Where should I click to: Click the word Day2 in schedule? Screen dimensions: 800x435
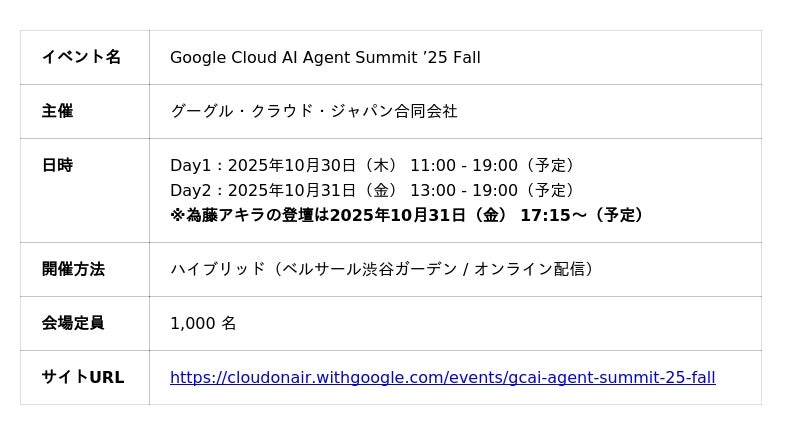[x=190, y=191]
